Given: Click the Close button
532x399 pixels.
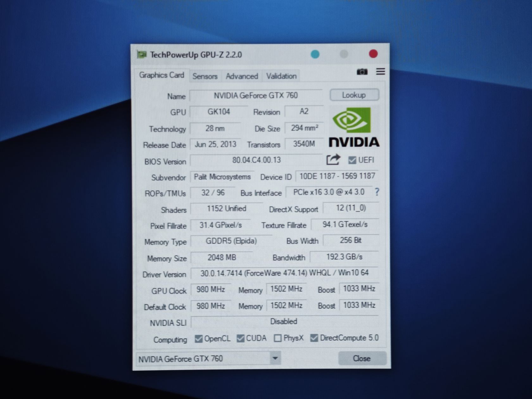Looking at the screenshot, I should pyautogui.click(x=362, y=358).
